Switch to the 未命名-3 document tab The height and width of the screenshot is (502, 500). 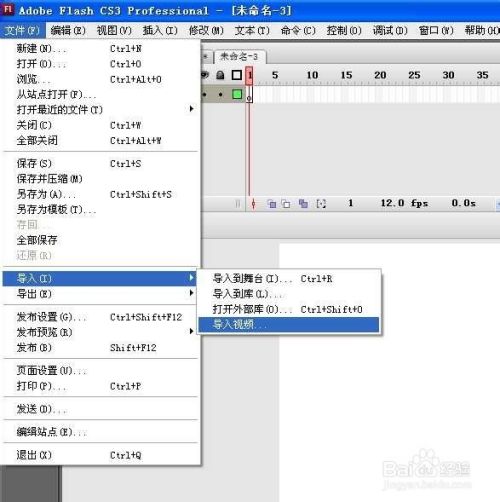[240, 57]
